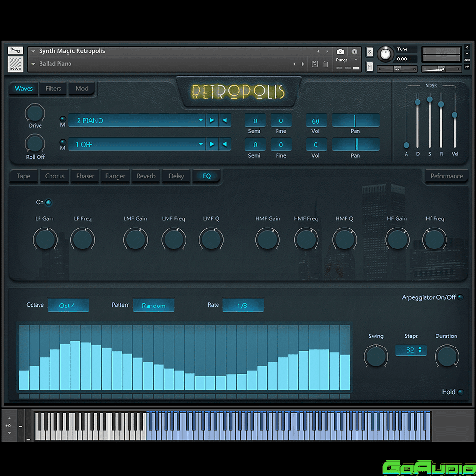The width and height of the screenshot is (476, 476).
Task: Click the Swing knob
Action: 376,357
